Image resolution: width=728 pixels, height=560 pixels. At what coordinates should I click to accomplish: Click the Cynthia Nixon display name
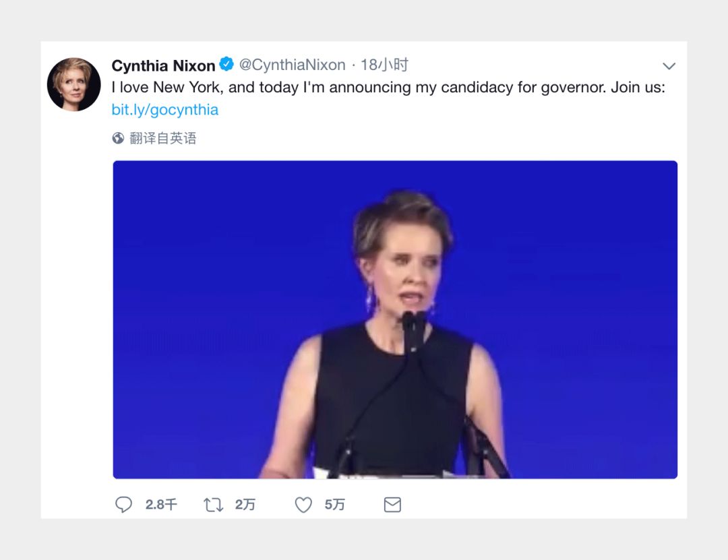(163, 65)
